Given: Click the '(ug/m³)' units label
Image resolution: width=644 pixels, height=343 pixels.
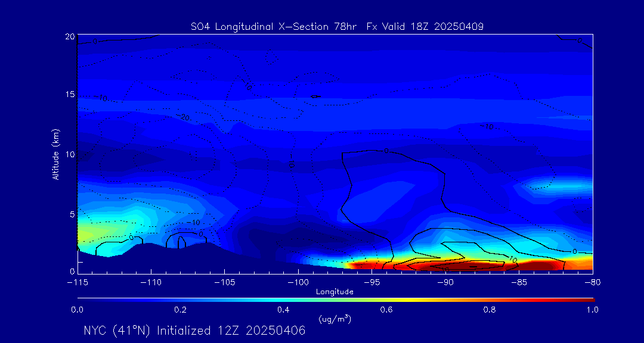Looking at the screenshot, I should pyautogui.click(x=335, y=319).
